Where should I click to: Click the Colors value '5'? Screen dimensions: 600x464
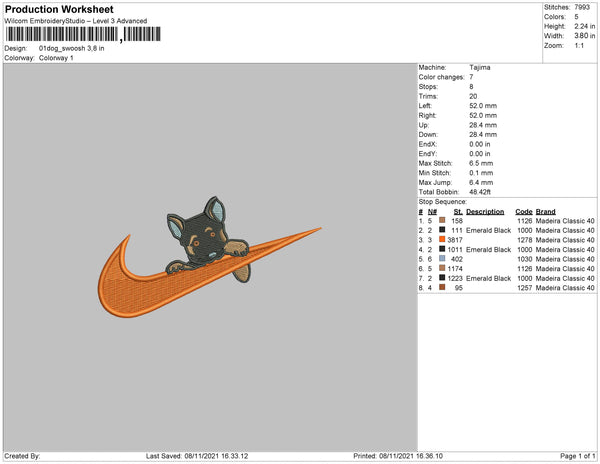pos(576,17)
